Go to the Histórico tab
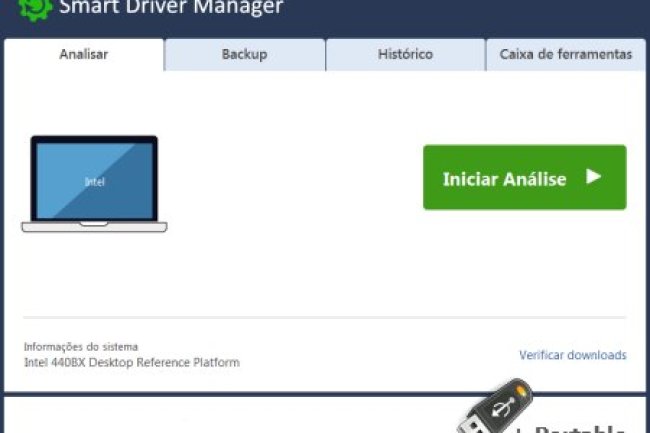Image resolution: width=650 pixels, height=433 pixels. [x=405, y=54]
